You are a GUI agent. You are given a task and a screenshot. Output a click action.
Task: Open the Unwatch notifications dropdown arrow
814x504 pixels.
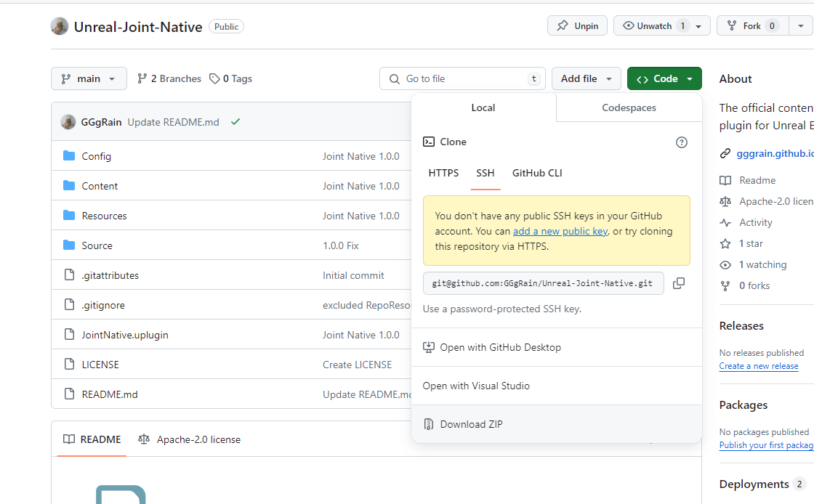click(698, 25)
